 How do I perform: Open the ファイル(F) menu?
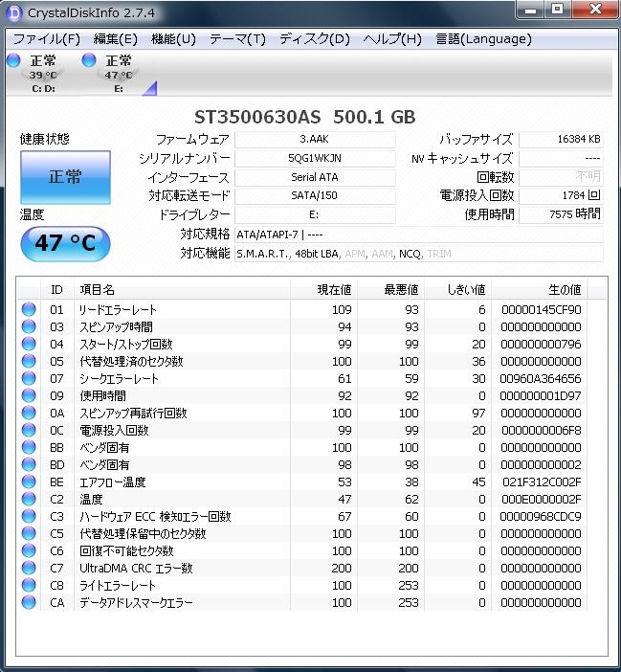pyautogui.click(x=46, y=39)
